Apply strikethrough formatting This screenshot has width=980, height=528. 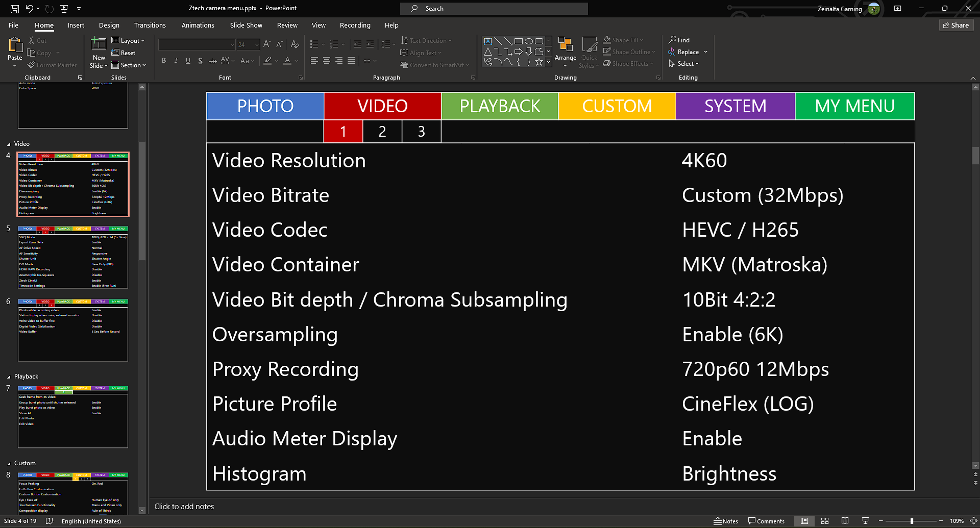pyautogui.click(x=212, y=61)
